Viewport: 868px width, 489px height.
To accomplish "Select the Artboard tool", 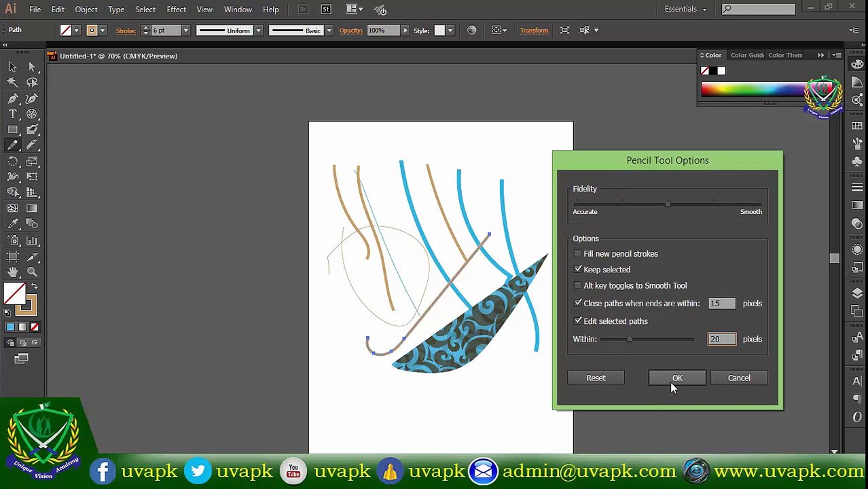I will pos(13,256).
